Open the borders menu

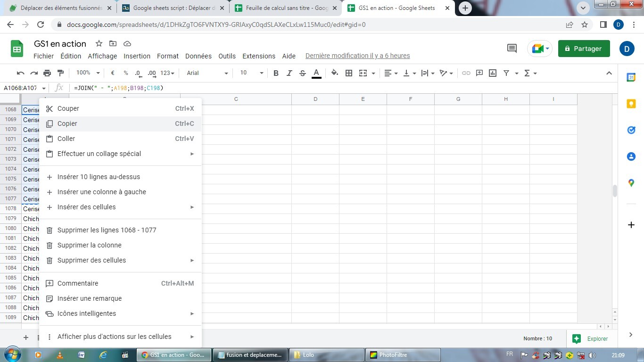[x=349, y=73]
